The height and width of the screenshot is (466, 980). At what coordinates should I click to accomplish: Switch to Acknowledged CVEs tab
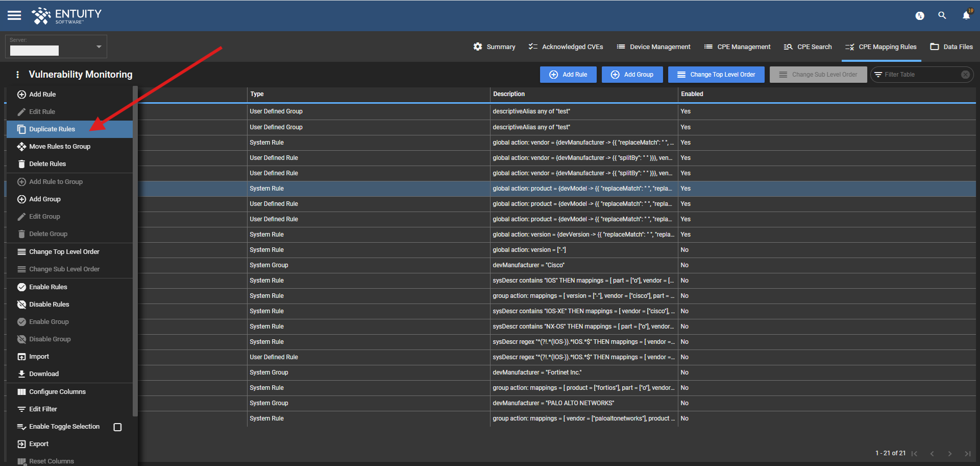pos(566,46)
